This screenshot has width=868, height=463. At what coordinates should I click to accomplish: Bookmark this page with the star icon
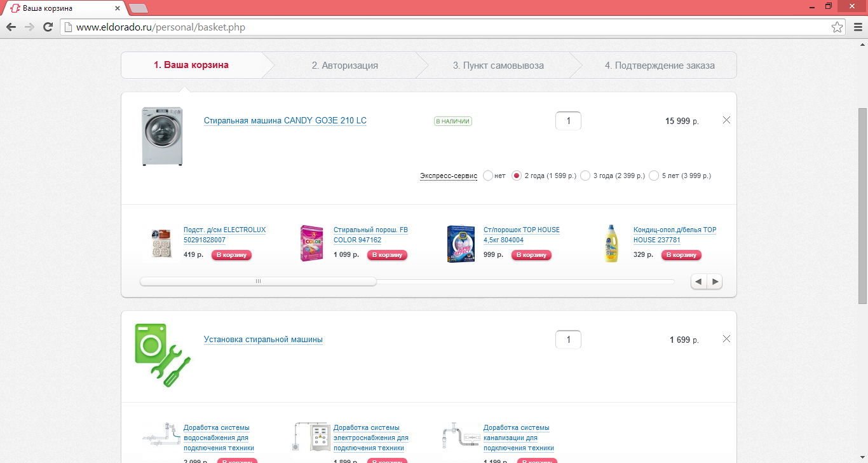[x=837, y=27]
